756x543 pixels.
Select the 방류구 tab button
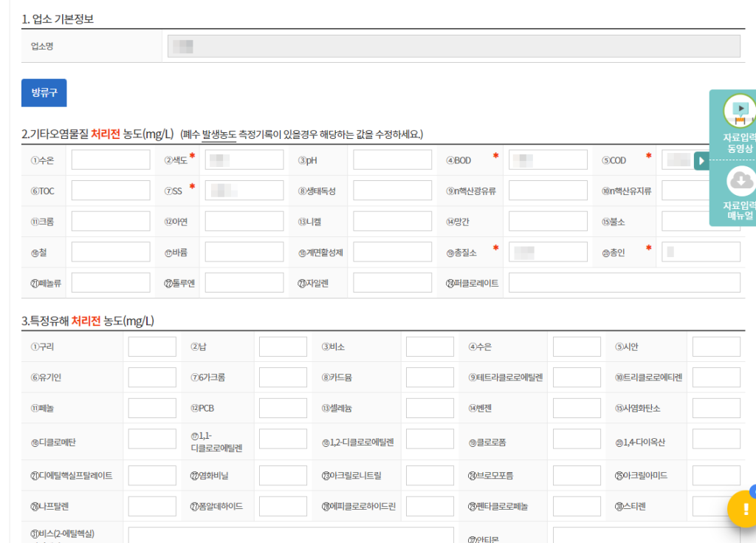[x=44, y=92]
